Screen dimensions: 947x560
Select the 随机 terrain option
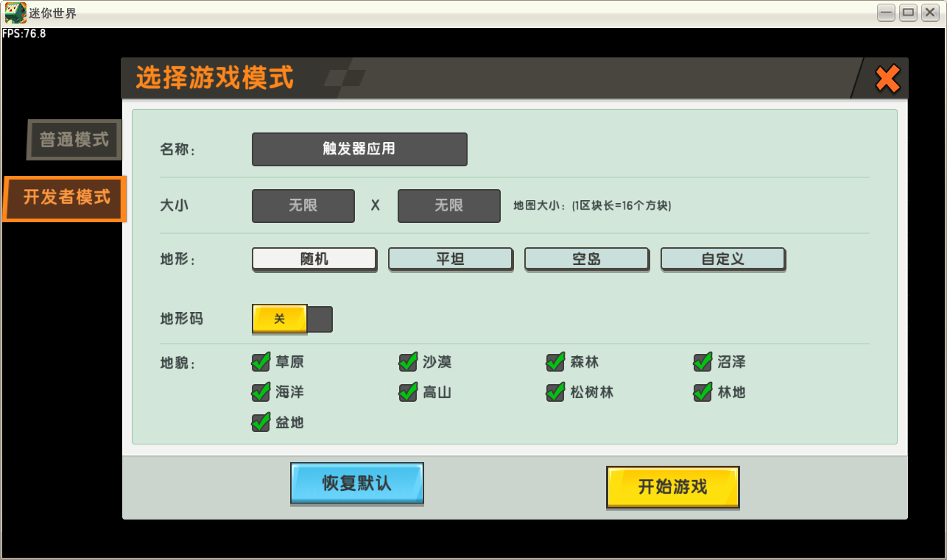(x=314, y=258)
